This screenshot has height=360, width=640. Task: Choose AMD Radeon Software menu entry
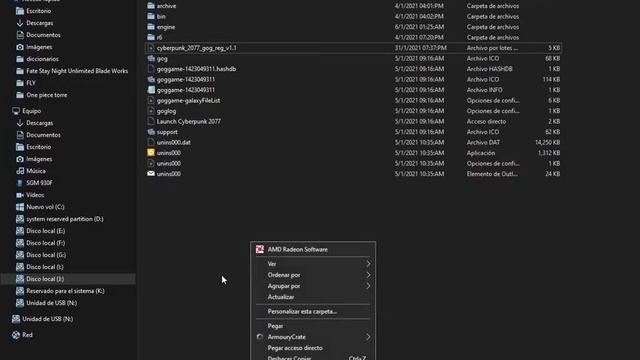313,249
